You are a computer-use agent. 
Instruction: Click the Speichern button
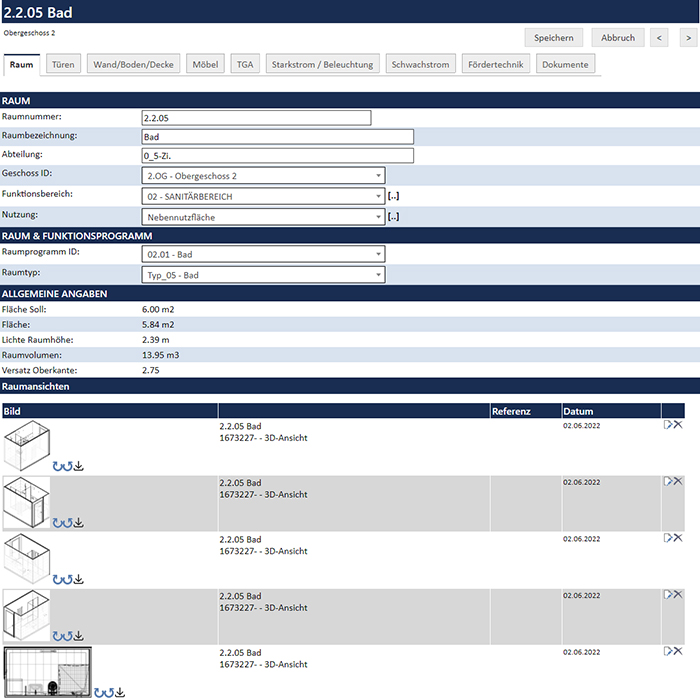(553, 38)
